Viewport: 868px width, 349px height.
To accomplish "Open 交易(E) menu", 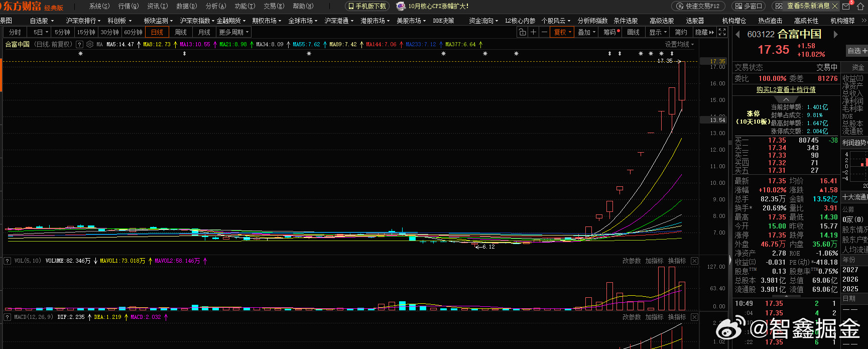I will click(x=274, y=6).
